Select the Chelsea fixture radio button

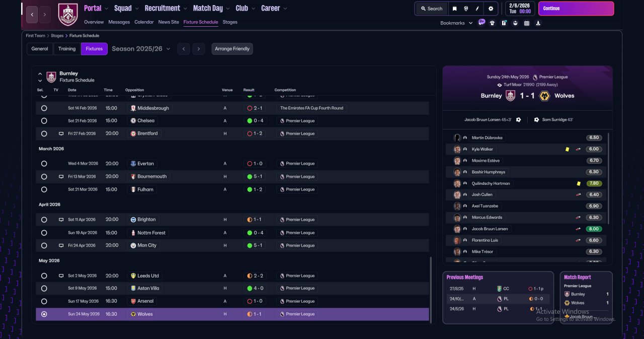point(44,121)
